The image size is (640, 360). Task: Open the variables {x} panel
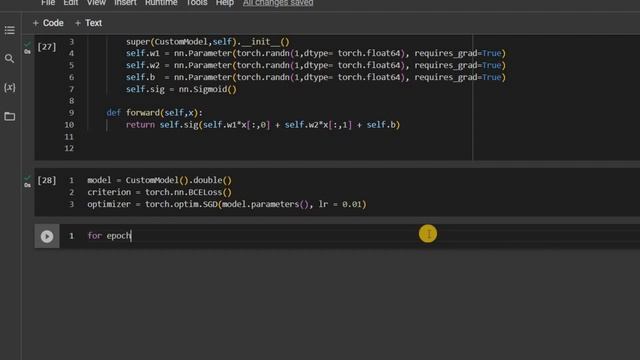(x=9, y=87)
